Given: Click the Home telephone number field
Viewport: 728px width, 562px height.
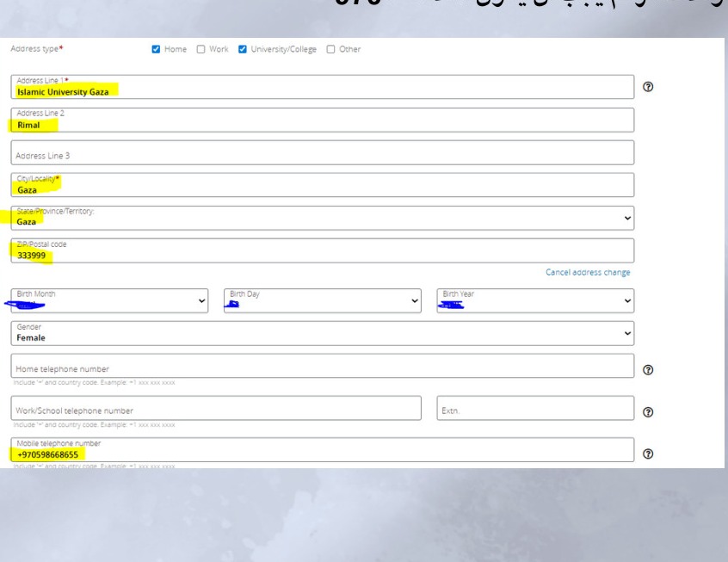Looking at the screenshot, I should tap(322, 366).
